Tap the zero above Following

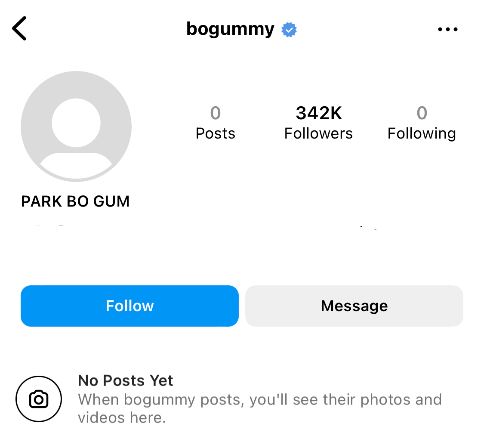point(422,113)
